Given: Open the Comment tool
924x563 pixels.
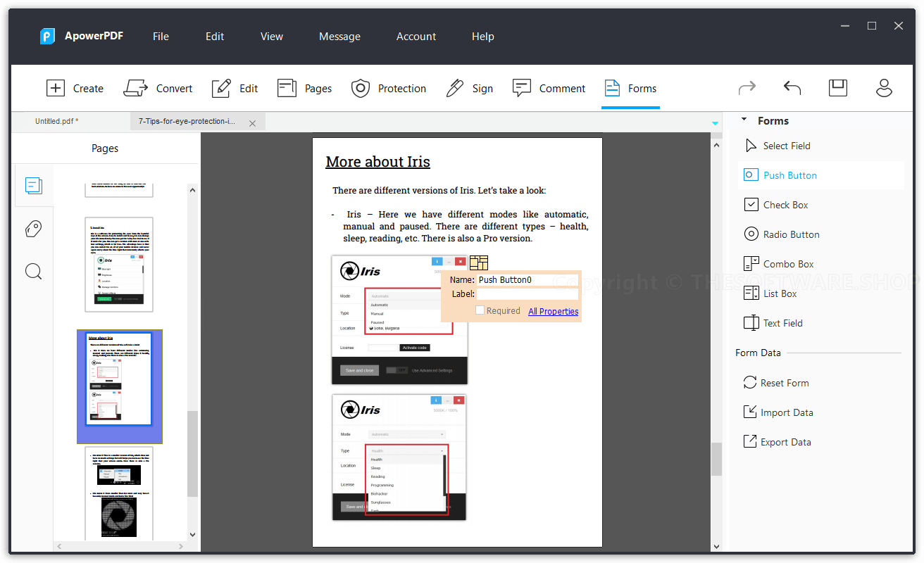Looking at the screenshot, I should 549,88.
